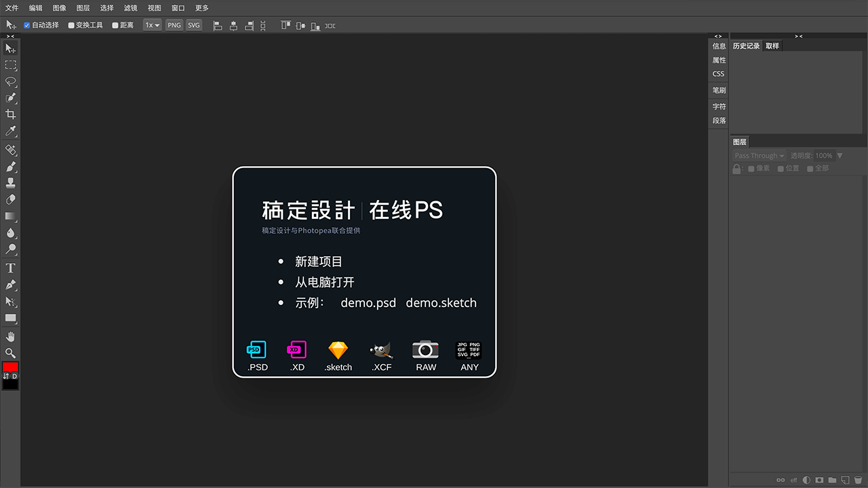The width and height of the screenshot is (868, 488).
Task: Open the Pass Through blend mode dropdown
Action: click(x=759, y=156)
